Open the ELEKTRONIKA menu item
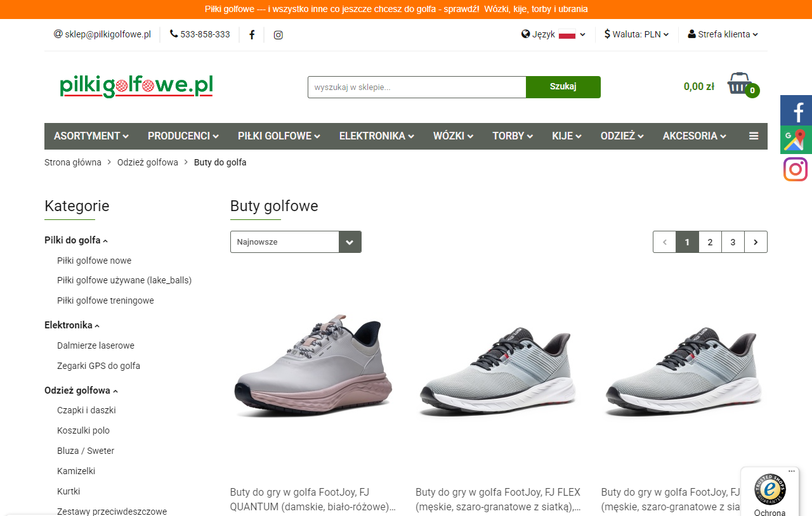 pos(376,136)
